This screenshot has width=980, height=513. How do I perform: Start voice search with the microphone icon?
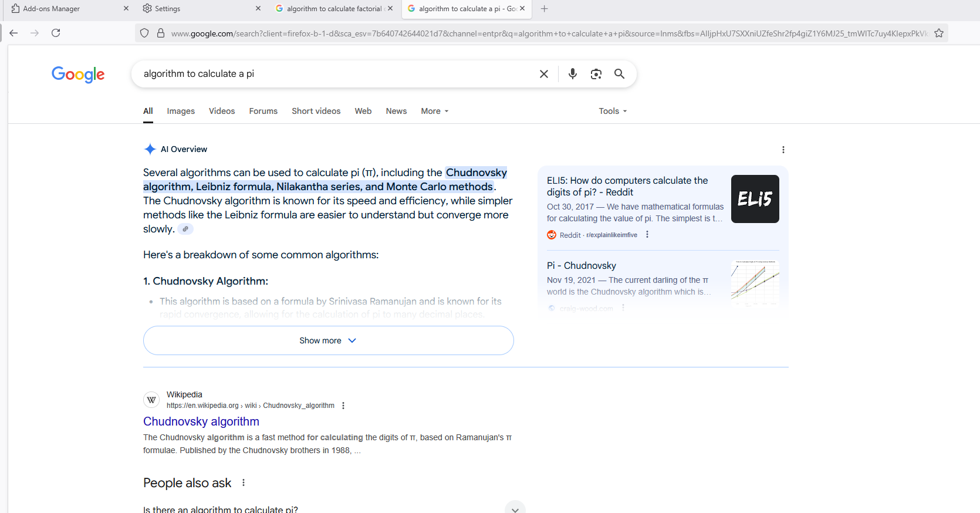point(573,74)
